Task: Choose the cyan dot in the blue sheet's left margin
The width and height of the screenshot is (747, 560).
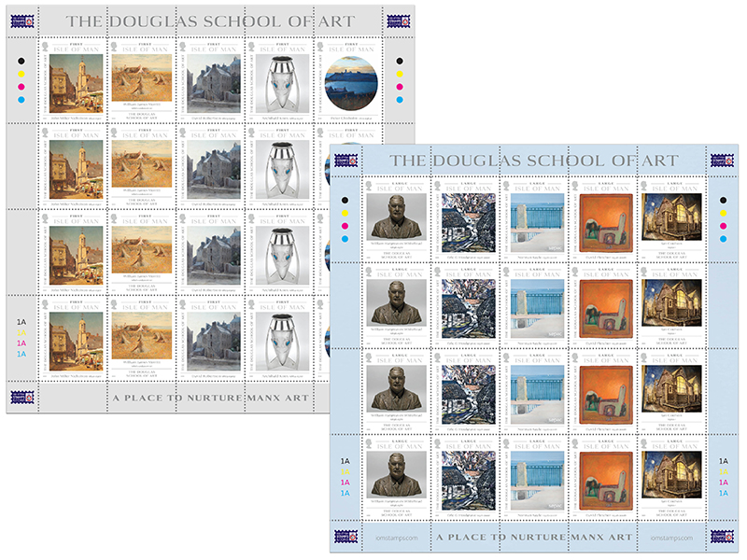Action: tap(345, 239)
